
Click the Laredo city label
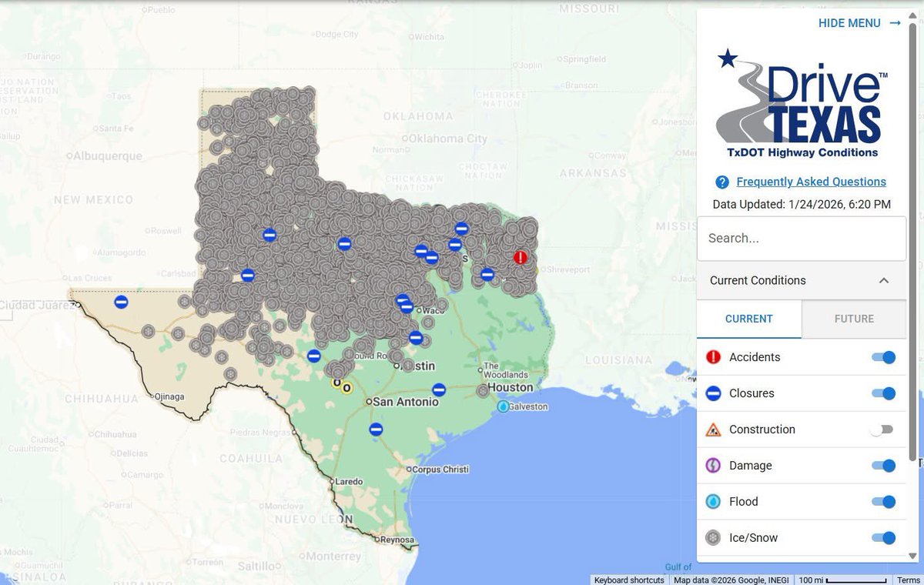click(x=349, y=481)
